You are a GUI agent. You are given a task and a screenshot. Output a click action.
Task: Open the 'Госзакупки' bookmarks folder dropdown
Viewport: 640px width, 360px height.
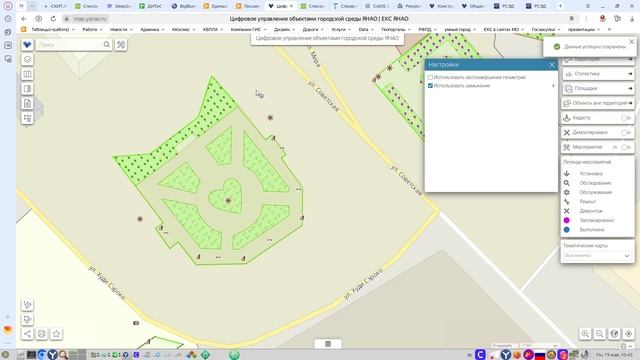(x=546, y=29)
